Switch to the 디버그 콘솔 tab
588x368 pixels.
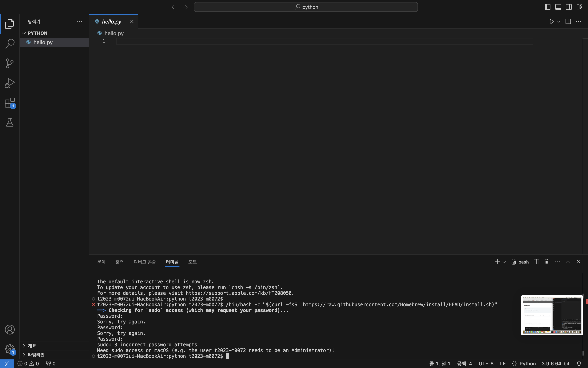(145, 262)
